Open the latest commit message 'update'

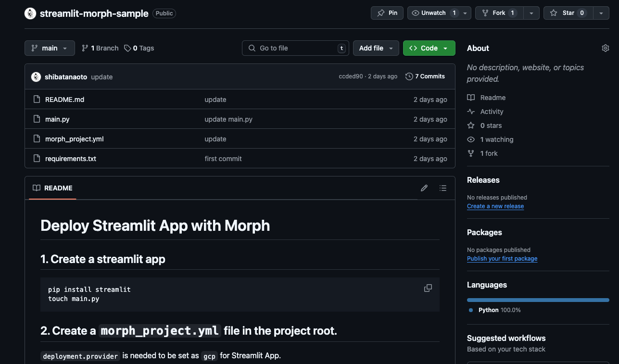pos(102,77)
